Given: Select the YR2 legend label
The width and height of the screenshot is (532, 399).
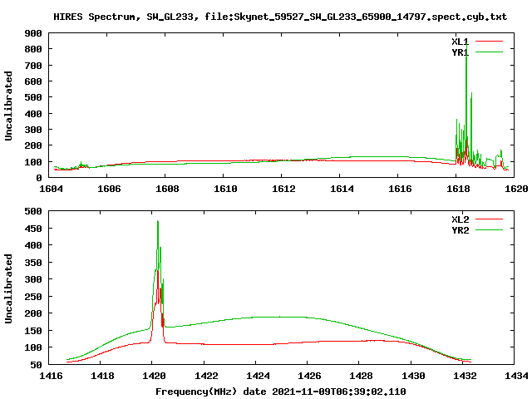Looking at the screenshot, I should coord(460,230).
